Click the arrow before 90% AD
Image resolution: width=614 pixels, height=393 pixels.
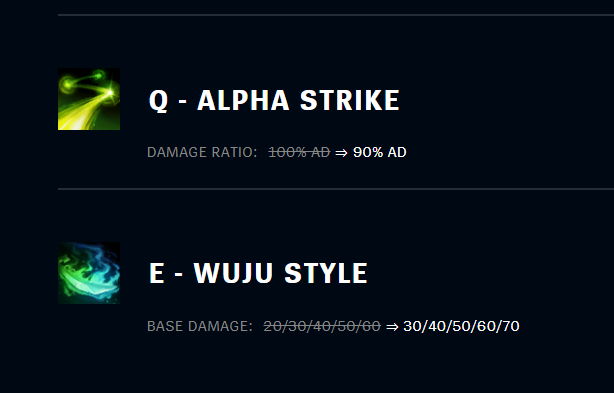point(341,153)
